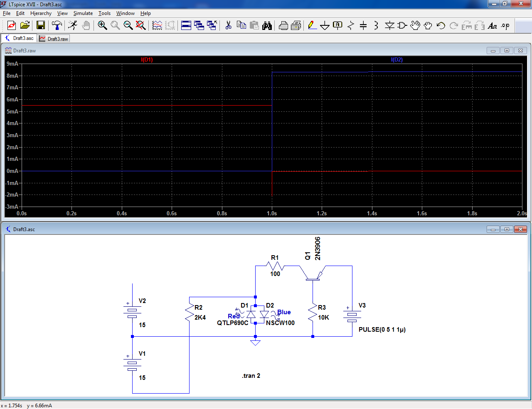Open the File menu
The width and height of the screenshot is (532, 409).
pos(7,13)
